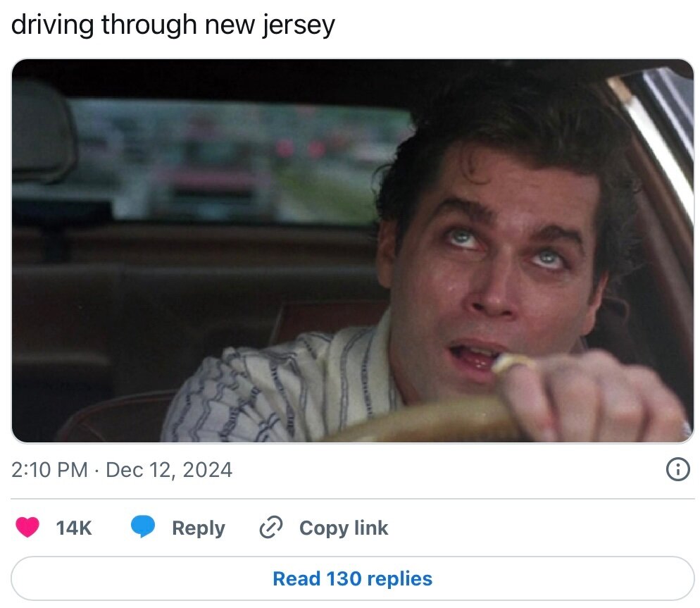Open the info icon beside the timestamp
The width and height of the screenshot is (700, 608).
[x=677, y=470]
